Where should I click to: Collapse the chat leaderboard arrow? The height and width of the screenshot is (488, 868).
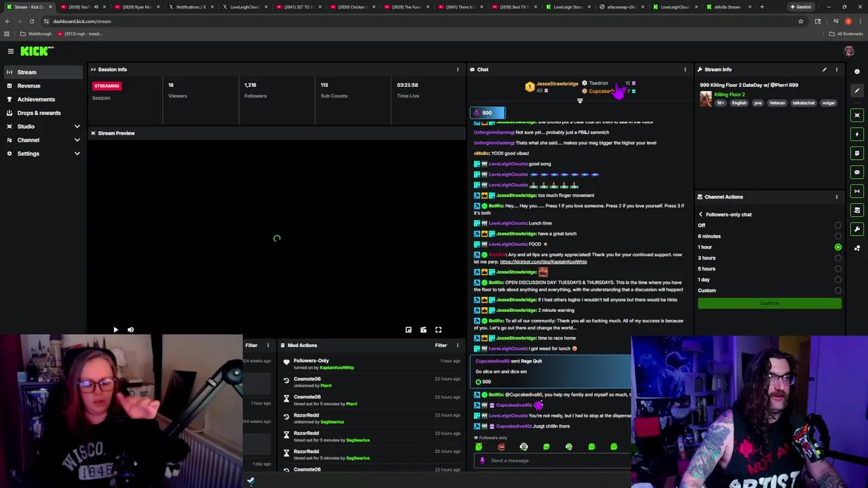(580, 101)
